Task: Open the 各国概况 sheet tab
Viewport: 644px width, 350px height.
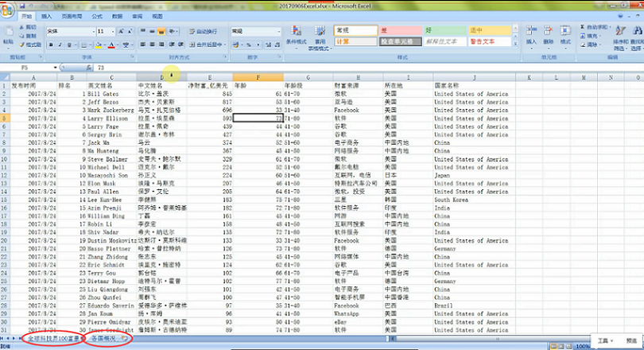Action: coord(103,339)
